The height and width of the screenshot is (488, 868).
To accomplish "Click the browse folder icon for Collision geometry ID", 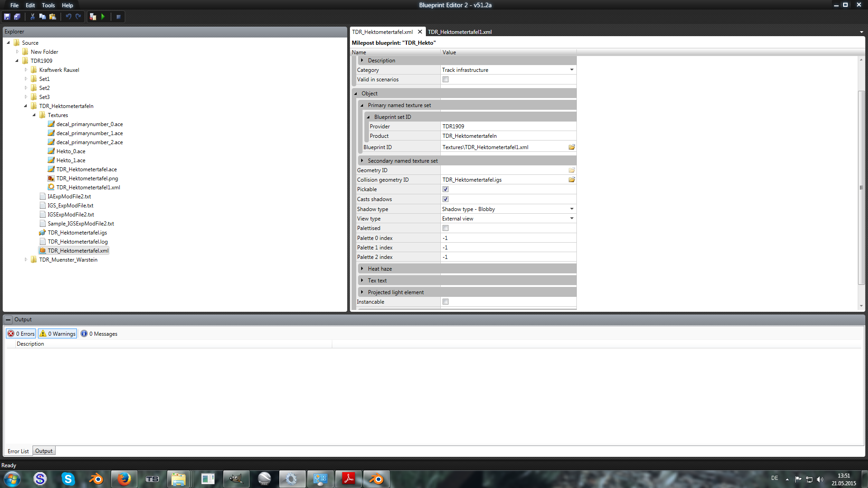I will coord(571,180).
